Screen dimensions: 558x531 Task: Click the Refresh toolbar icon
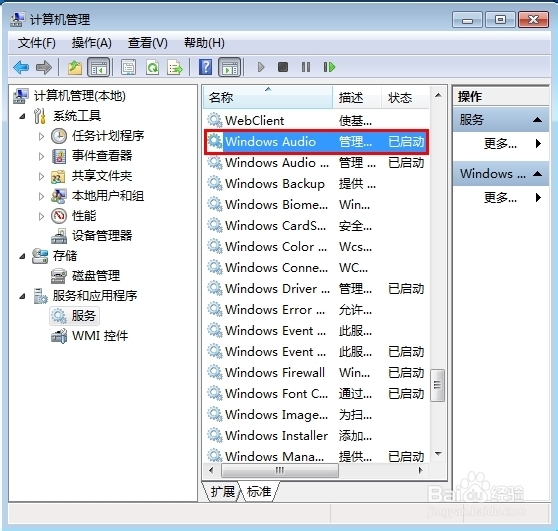(x=153, y=67)
